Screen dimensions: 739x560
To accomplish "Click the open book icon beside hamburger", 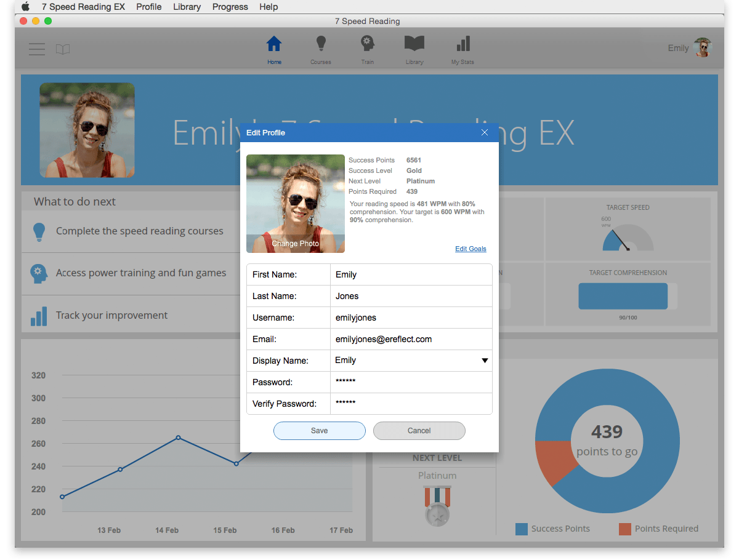I will [x=63, y=49].
